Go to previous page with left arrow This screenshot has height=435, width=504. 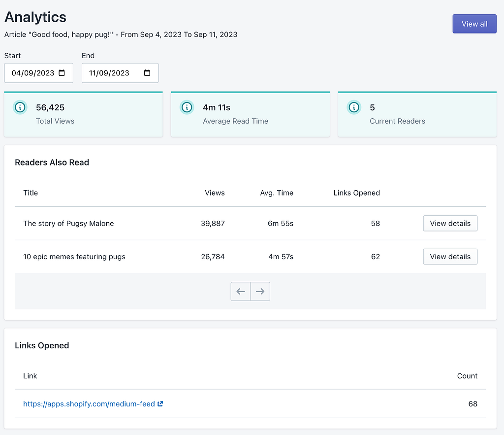[241, 291]
